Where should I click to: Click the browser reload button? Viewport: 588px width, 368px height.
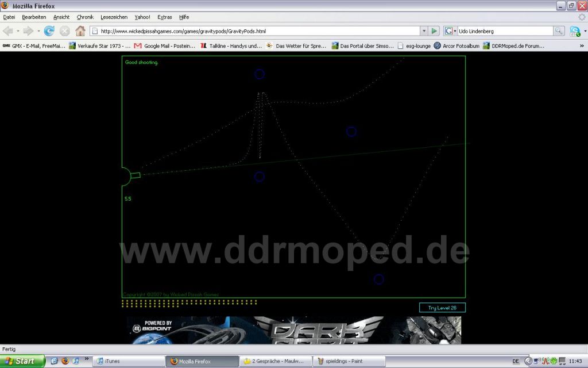49,31
